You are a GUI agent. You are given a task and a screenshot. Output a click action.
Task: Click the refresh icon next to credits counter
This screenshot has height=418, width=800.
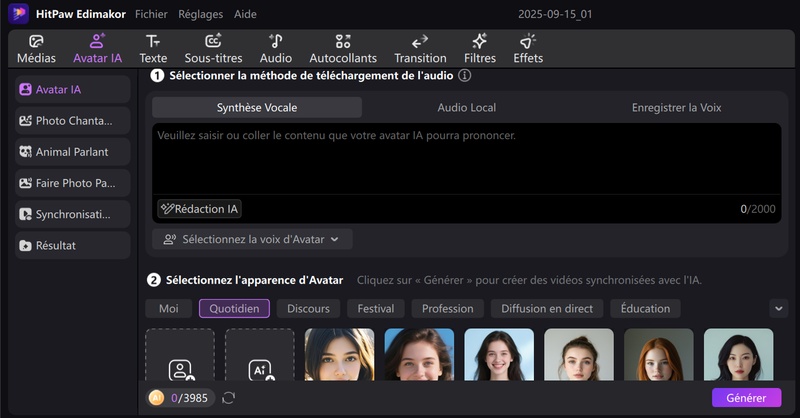tap(229, 398)
